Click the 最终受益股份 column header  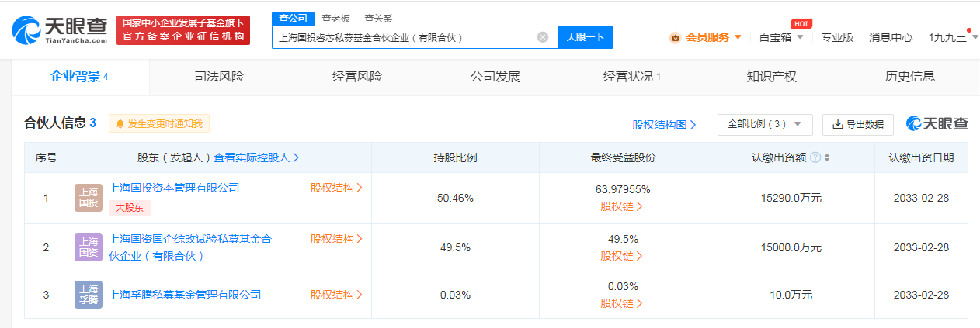tap(623, 157)
